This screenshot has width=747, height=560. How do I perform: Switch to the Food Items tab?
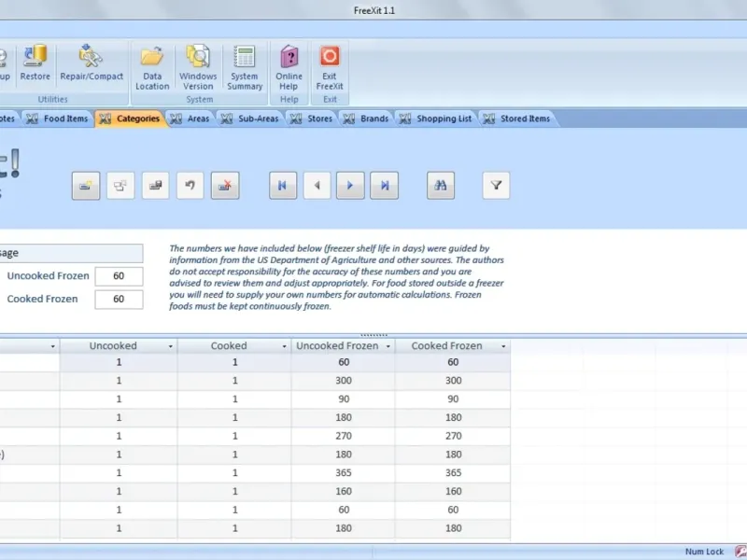click(57, 119)
